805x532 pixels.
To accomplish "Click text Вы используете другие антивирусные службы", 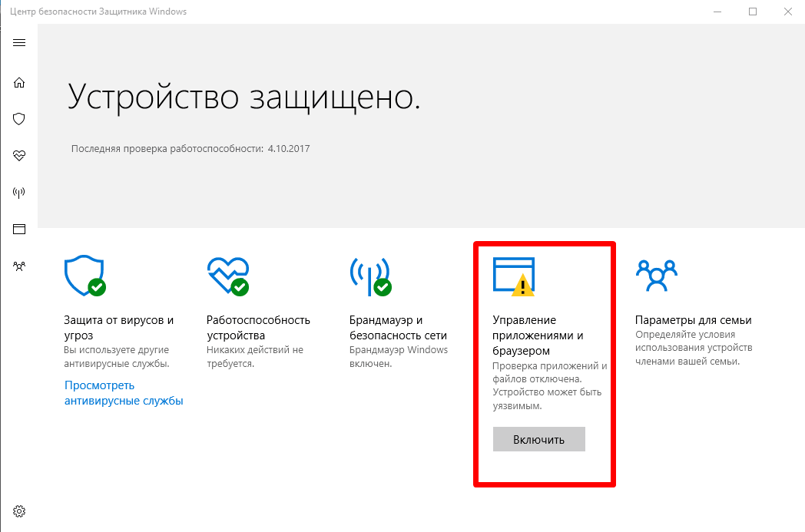I will [x=117, y=356].
